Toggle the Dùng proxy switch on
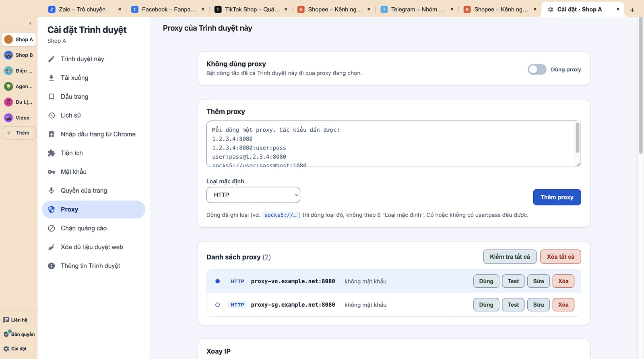The height and width of the screenshot is (359, 644). [x=537, y=70]
